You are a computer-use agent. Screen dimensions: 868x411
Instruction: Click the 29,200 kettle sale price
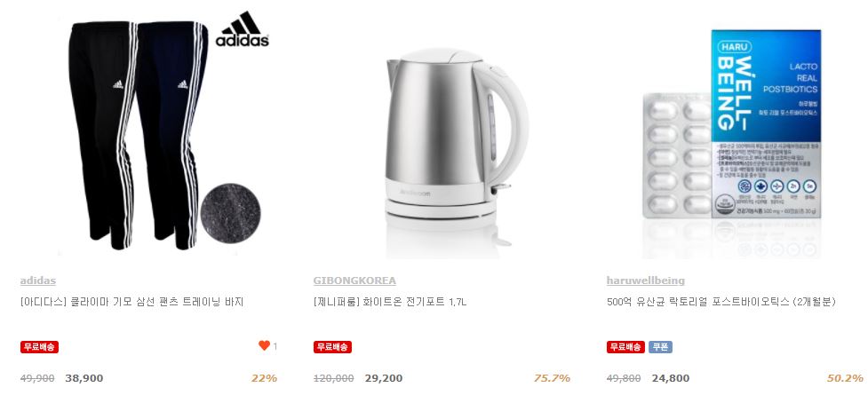(384, 378)
